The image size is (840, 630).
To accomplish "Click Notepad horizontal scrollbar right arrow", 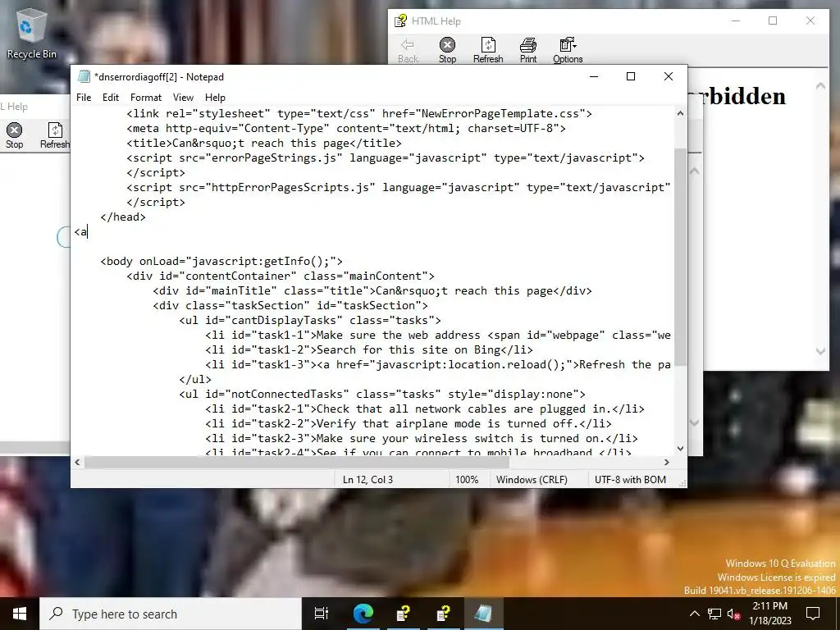I will click(667, 462).
